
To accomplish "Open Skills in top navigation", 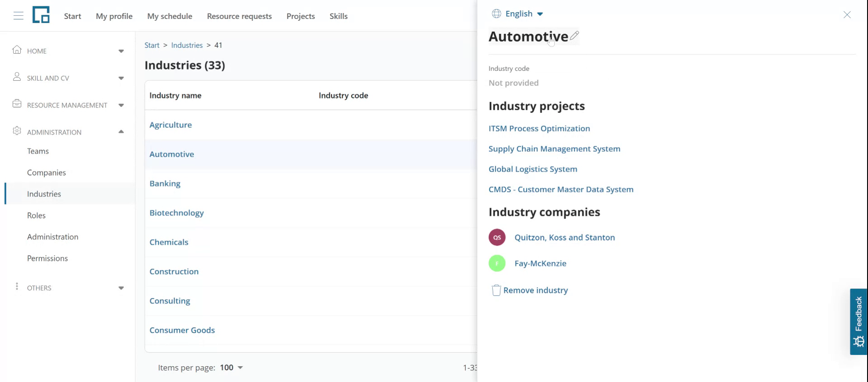I will 339,16.
